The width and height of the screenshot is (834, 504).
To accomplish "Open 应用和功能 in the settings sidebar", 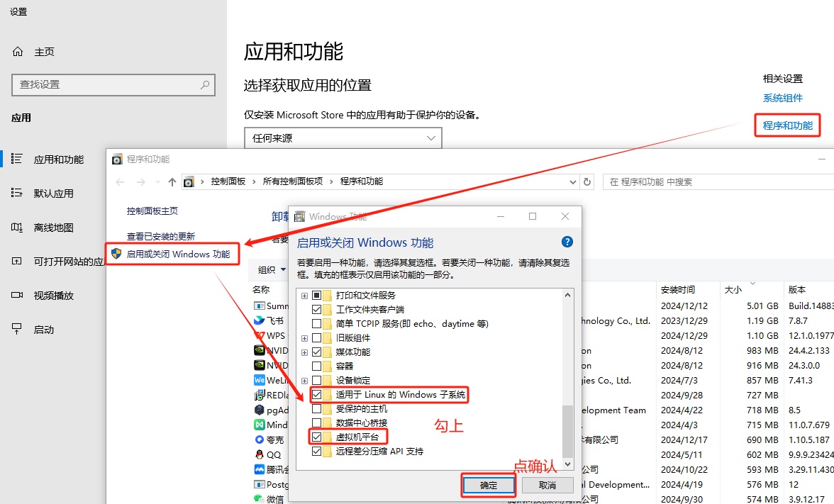I will coord(58,159).
